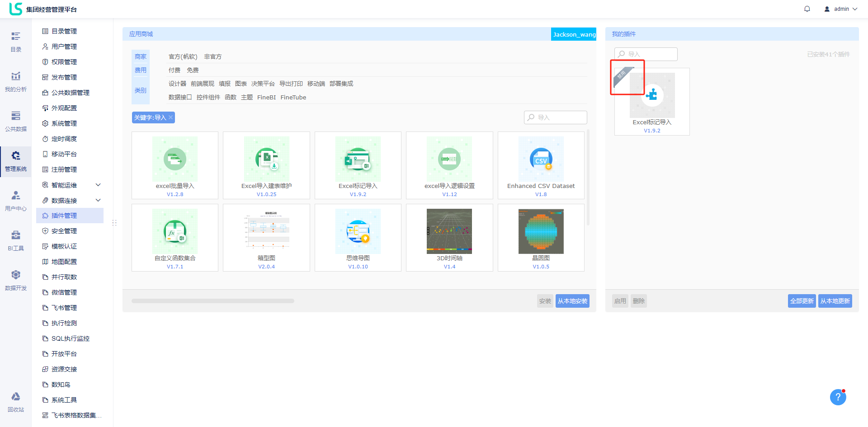Viewport: 868px width, 427px height.
Task: Open the 目录 sidebar section
Action: pyautogui.click(x=16, y=42)
